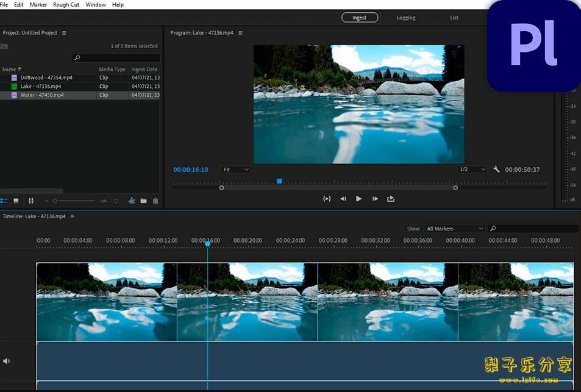Switch the project panel to list view
This screenshot has height=392, width=581.
tap(4, 201)
